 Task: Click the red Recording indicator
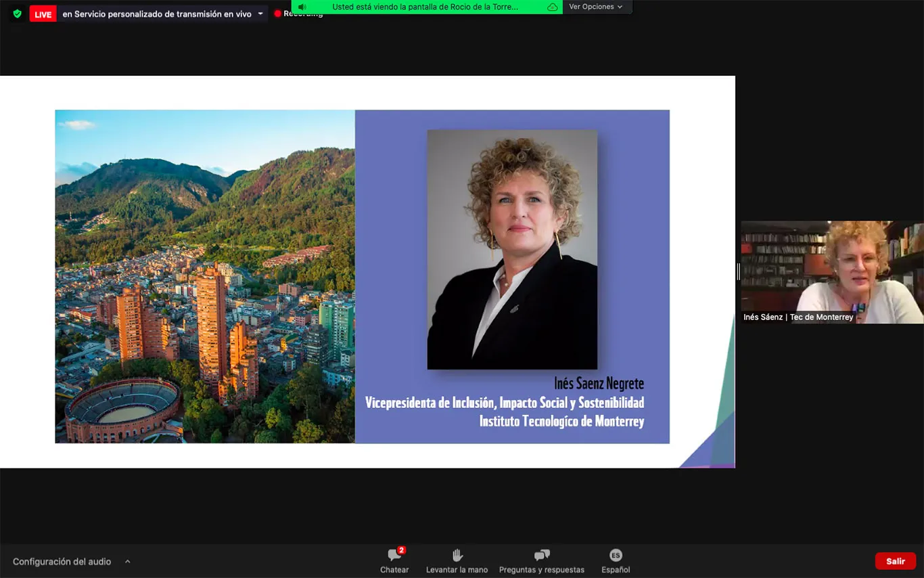tap(298, 14)
